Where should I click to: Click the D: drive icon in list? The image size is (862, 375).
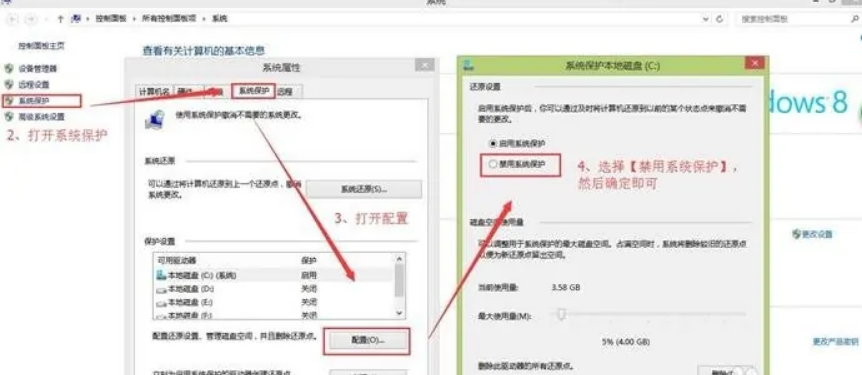161,289
